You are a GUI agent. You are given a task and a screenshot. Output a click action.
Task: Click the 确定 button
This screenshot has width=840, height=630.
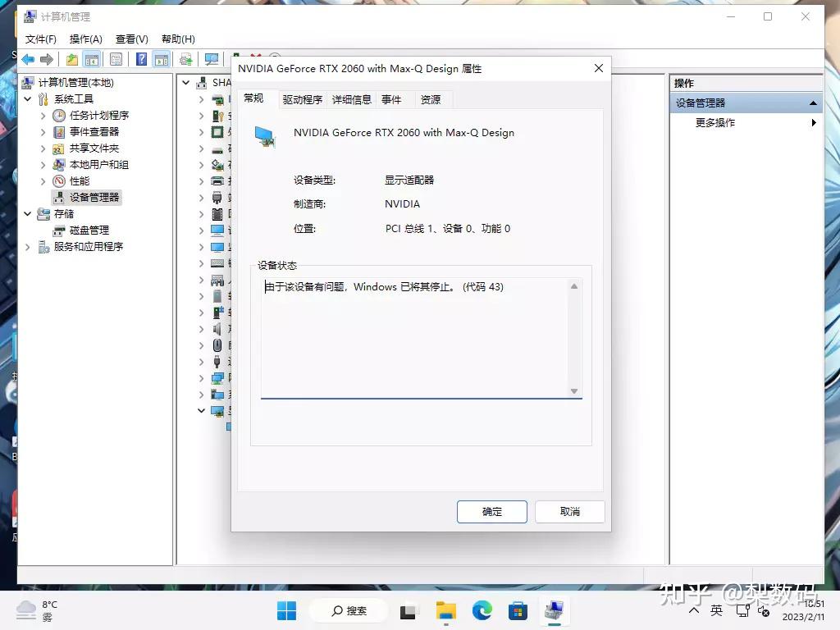(492, 512)
